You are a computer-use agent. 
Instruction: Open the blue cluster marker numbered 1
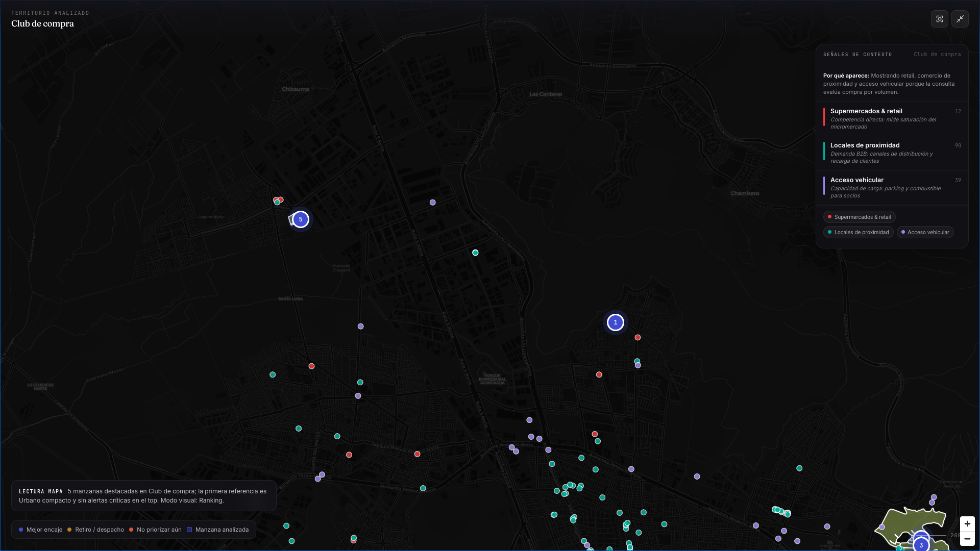tap(616, 322)
